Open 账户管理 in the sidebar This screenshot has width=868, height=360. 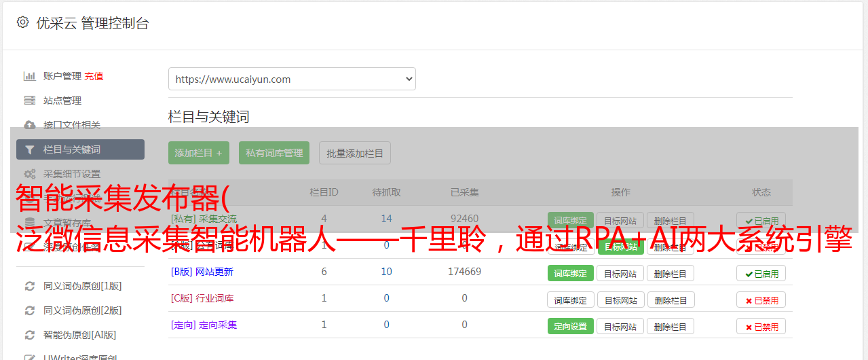(x=62, y=76)
